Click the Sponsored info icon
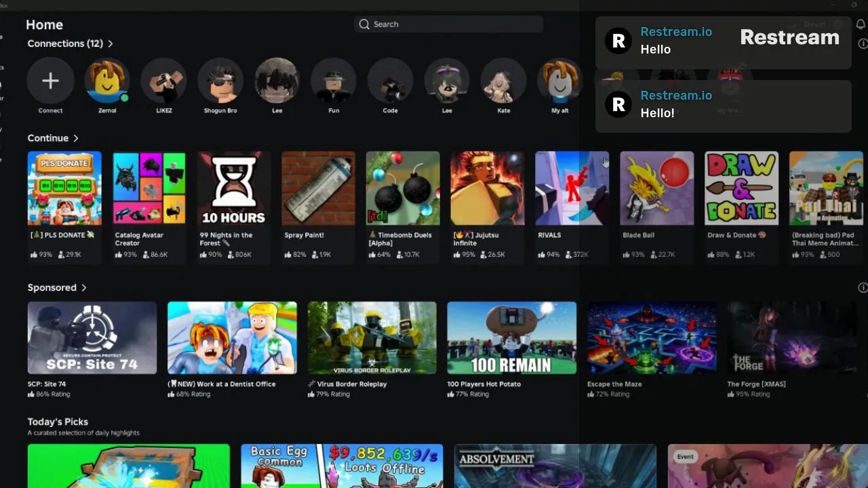 point(863,287)
